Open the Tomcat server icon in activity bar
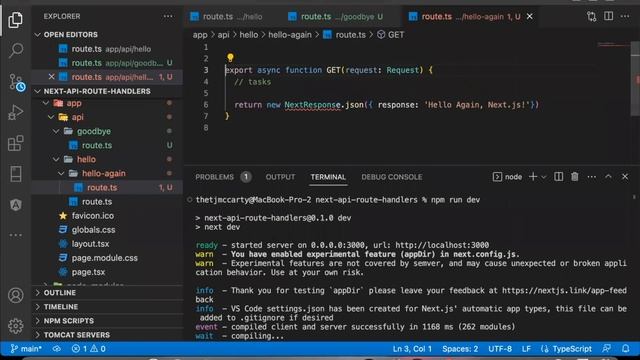Screen dimensions: 640x360 point(16,174)
